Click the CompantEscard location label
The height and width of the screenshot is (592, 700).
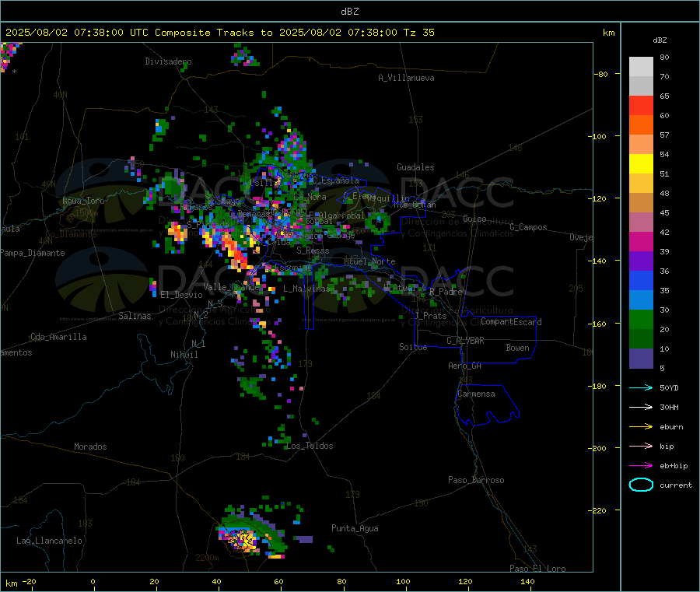click(x=511, y=322)
